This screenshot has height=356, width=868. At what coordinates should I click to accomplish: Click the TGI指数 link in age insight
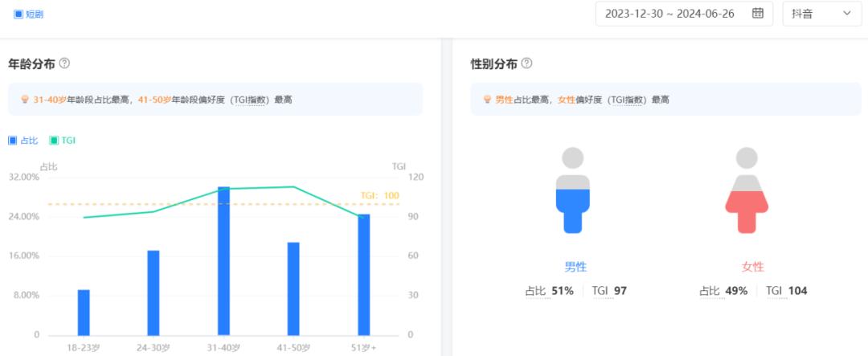tap(248, 100)
